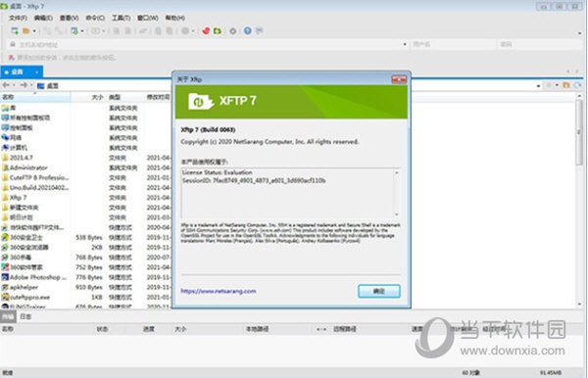This screenshot has height=378, width=588.
Task: Click the folder icon beside the path bar
Action: pos(566,85)
